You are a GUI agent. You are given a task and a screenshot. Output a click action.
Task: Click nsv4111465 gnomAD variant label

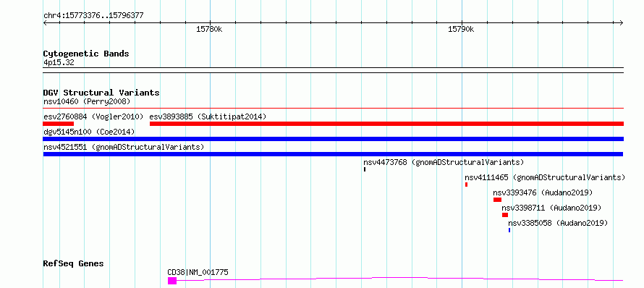click(545, 177)
